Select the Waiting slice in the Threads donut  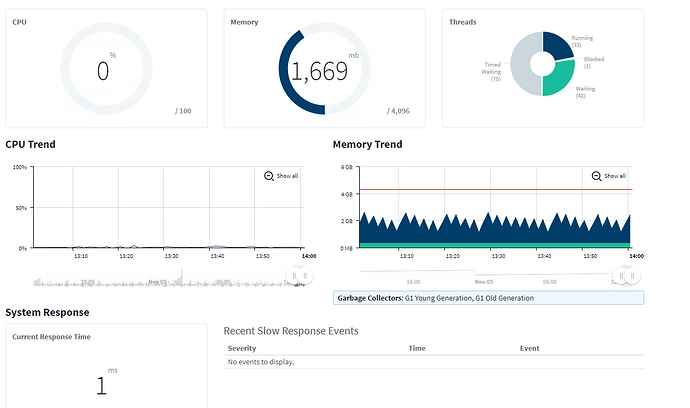coord(559,79)
